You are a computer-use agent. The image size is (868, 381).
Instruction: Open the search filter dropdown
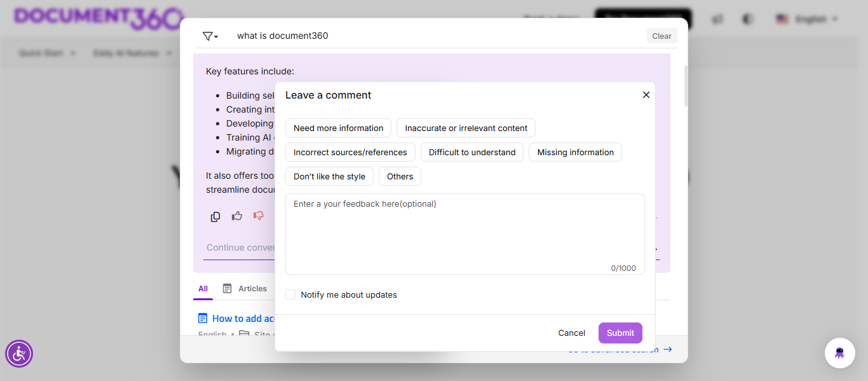point(210,36)
